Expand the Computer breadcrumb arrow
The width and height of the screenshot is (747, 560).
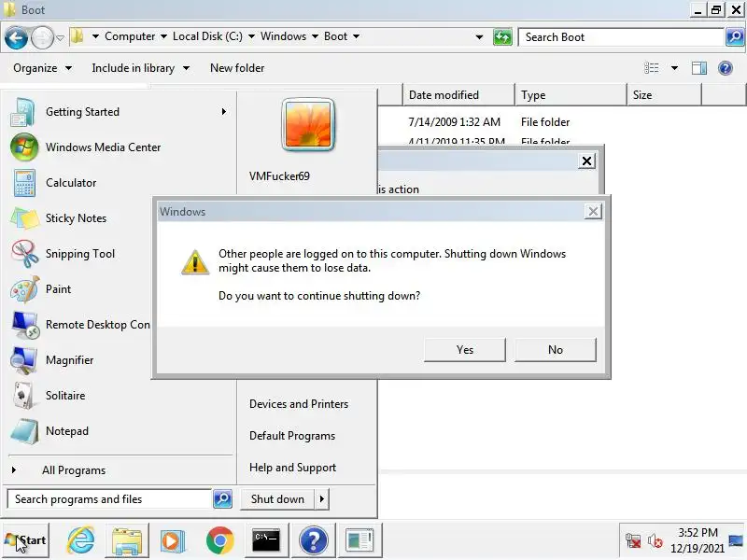[163, 36]
